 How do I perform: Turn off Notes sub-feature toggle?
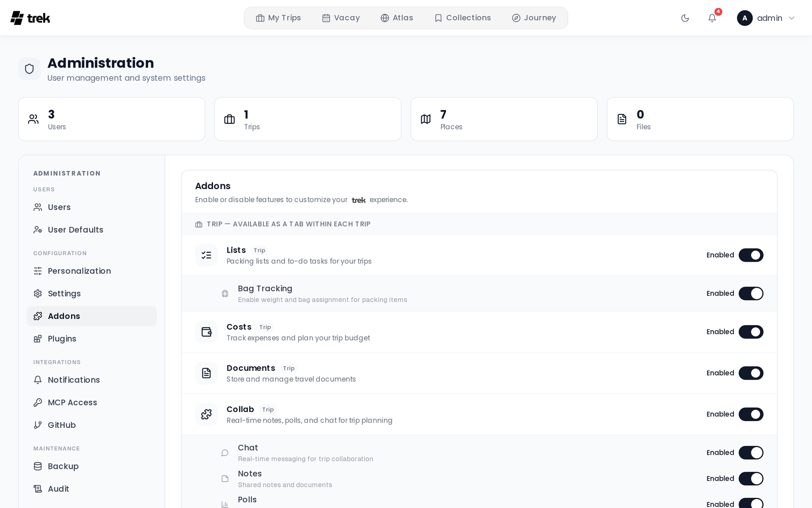(x=751, y=479)
